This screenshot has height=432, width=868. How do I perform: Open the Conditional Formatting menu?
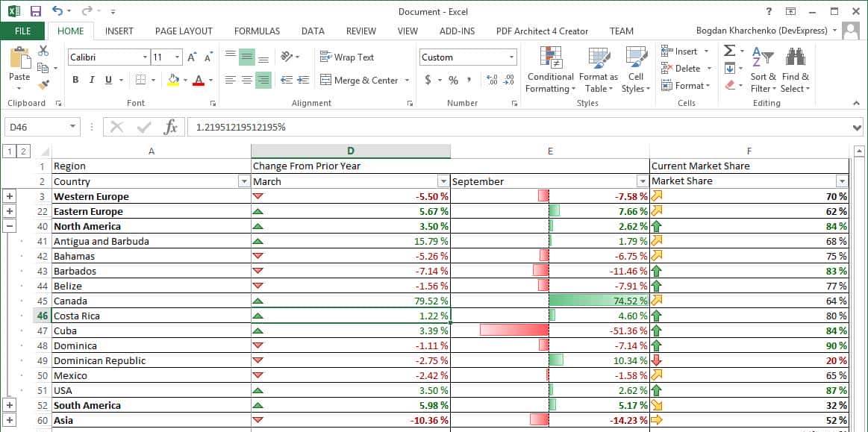tap(550, 71)
